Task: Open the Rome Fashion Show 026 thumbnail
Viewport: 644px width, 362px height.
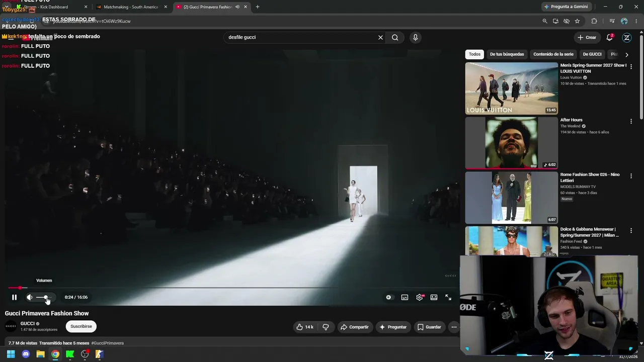Action: coord(512,198)
